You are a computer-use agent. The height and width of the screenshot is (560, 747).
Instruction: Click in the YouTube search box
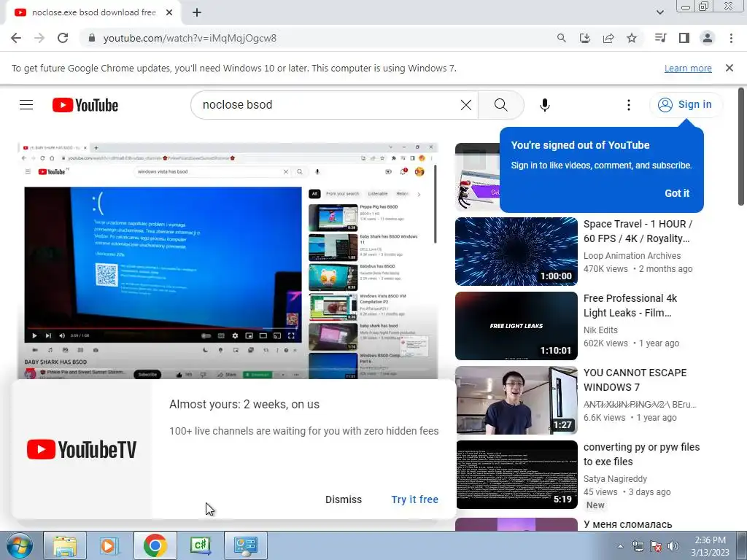click(329, 105)
